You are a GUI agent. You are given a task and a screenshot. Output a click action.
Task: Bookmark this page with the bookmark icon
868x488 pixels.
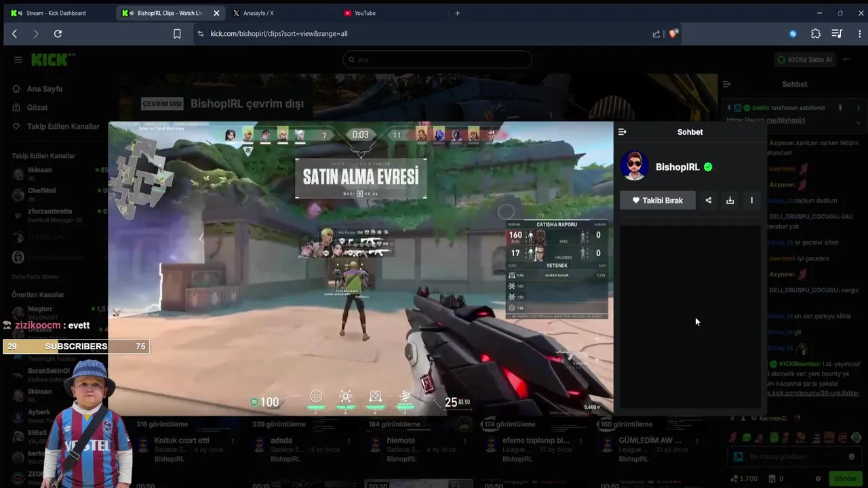(x=177, y=33)
